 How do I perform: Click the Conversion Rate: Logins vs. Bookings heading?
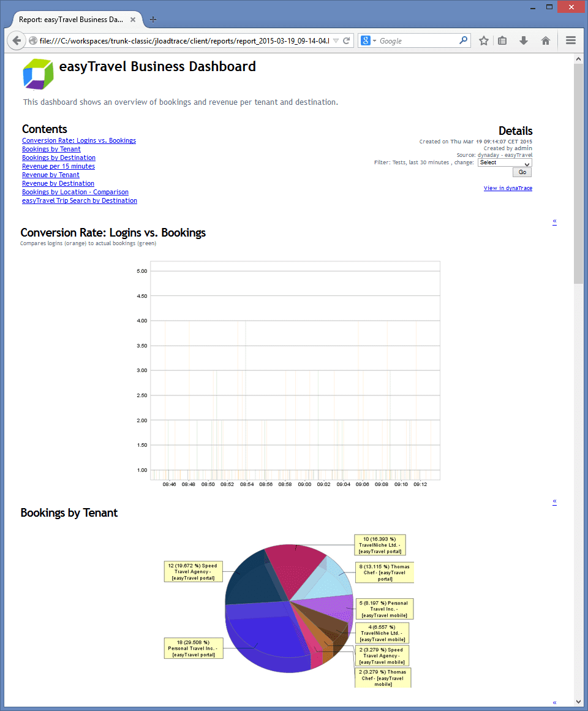[x=113, y=233]
